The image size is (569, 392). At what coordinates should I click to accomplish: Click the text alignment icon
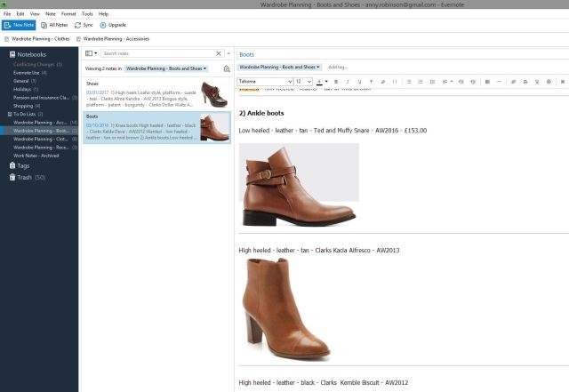tap(445, 82)
